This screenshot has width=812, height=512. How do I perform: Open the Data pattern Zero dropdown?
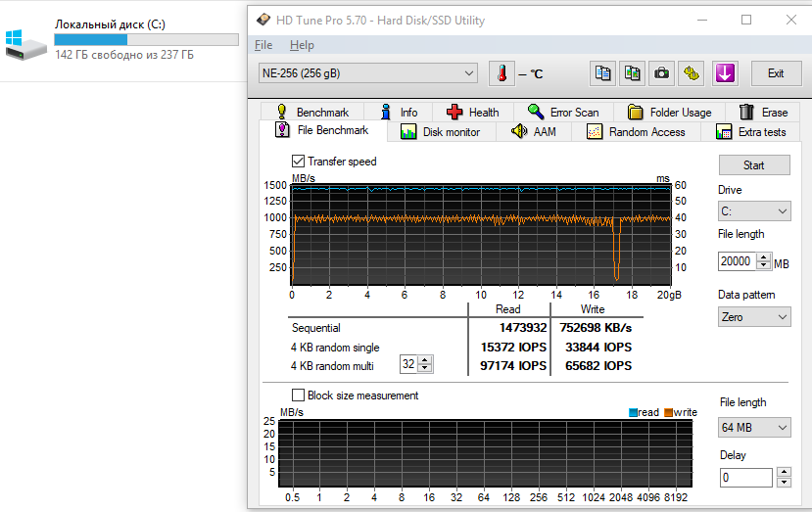(754, 317)
